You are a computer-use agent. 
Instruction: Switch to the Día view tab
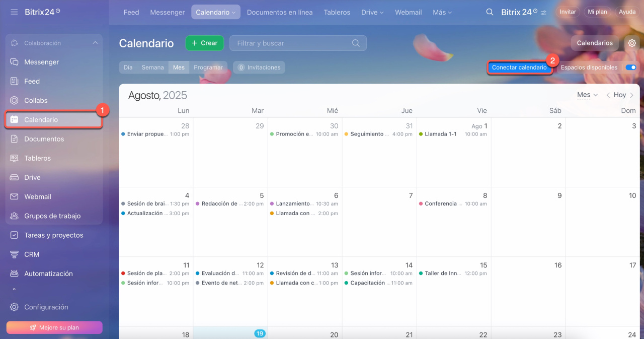(128, 67)
